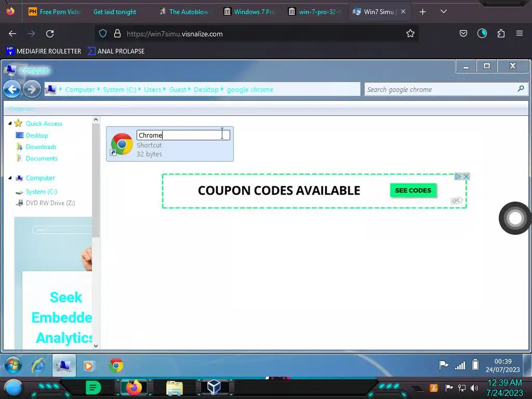Select Computer in the breadcrumb path
The height and width of the screenshot is (399, 532).
[80, 89]
